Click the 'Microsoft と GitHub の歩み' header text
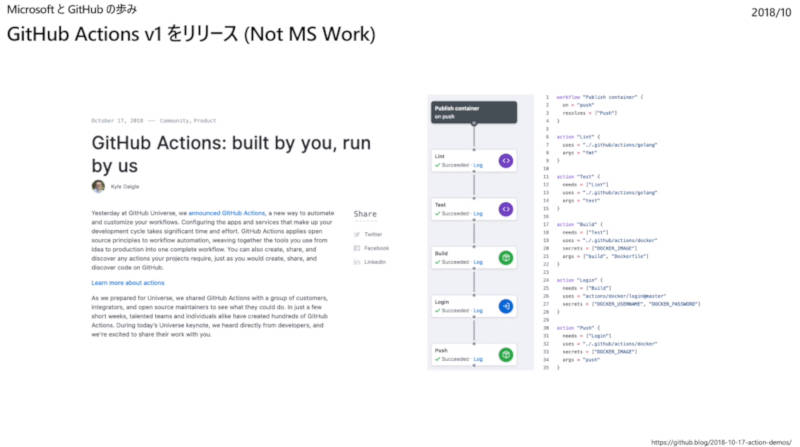Screen dimensions: 800x447 click(x=72, y=9)
